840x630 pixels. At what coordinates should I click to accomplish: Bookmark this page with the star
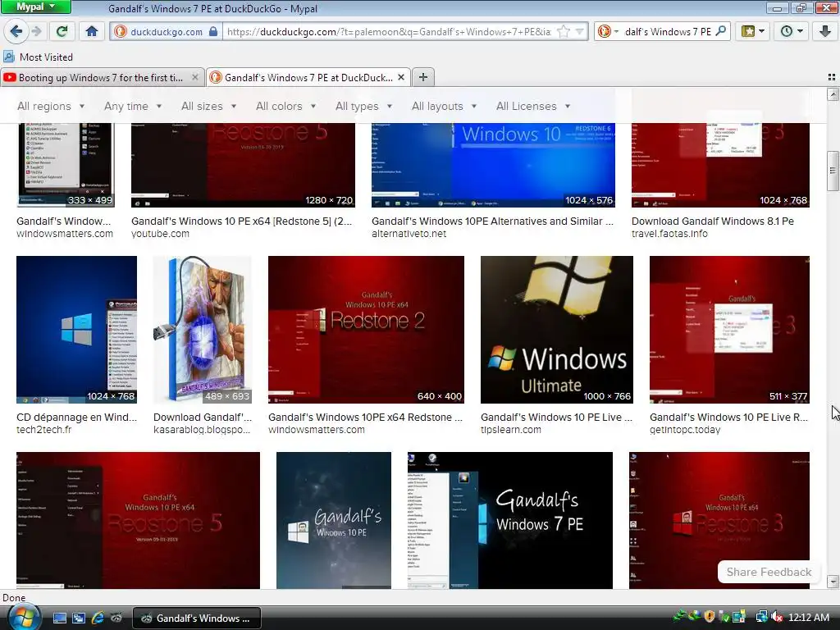tap(564, 32)
